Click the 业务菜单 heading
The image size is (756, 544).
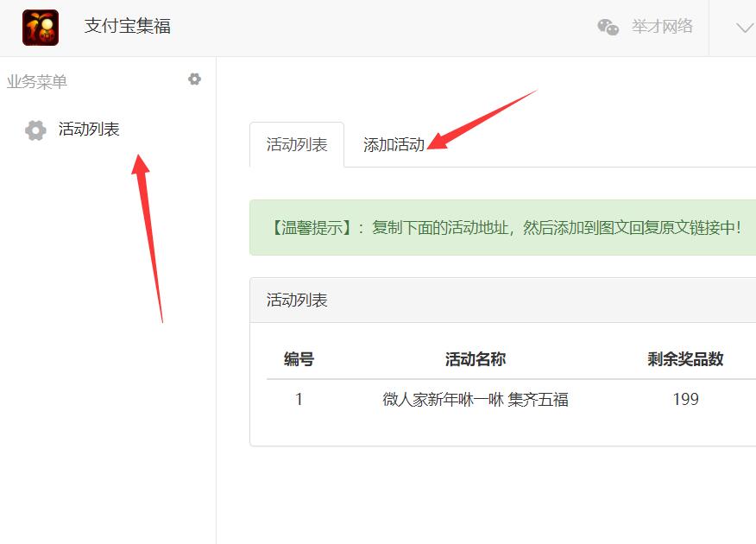[x=37, y=81]
